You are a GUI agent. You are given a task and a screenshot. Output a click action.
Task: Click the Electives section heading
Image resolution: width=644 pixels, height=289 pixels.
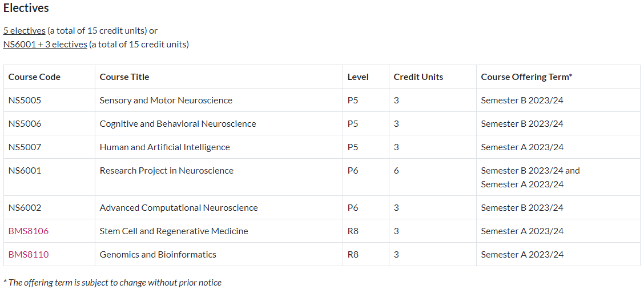[x=26, y=8]
